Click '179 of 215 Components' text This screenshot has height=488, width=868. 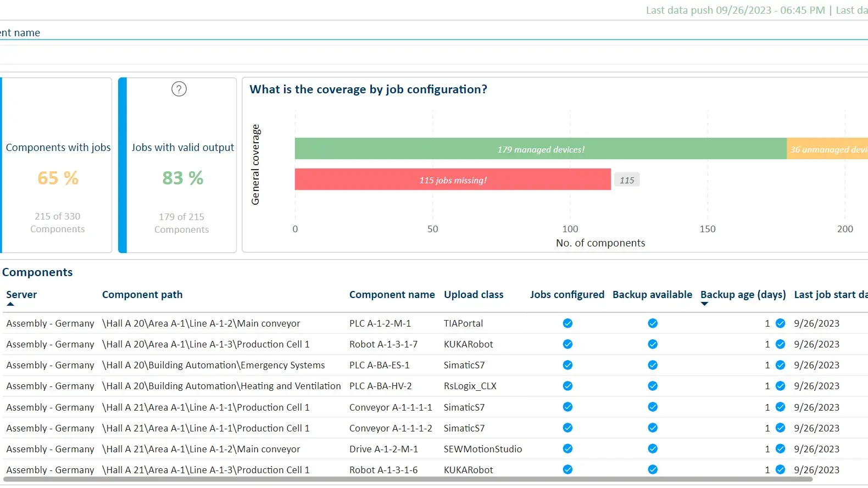(182, 223)
